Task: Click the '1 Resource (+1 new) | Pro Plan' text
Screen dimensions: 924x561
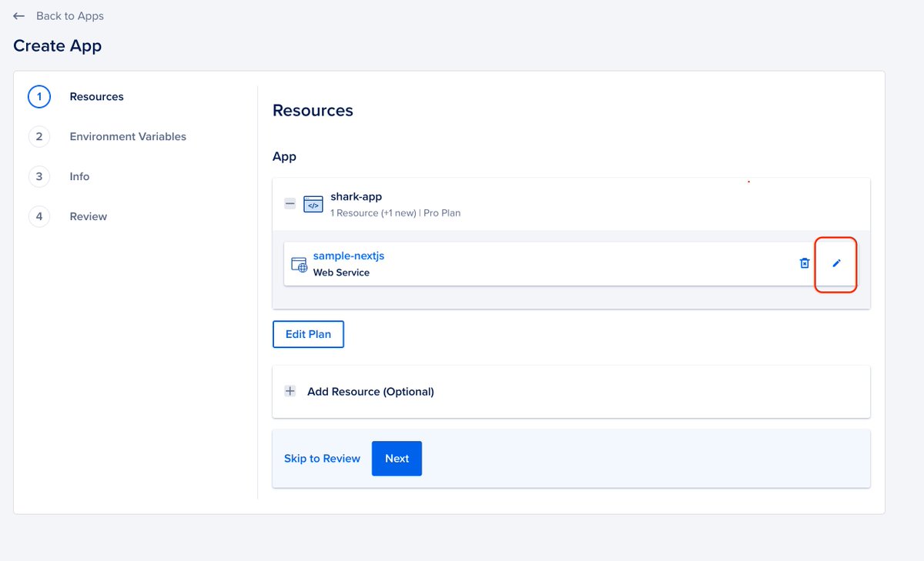Action: click(395, 213)
